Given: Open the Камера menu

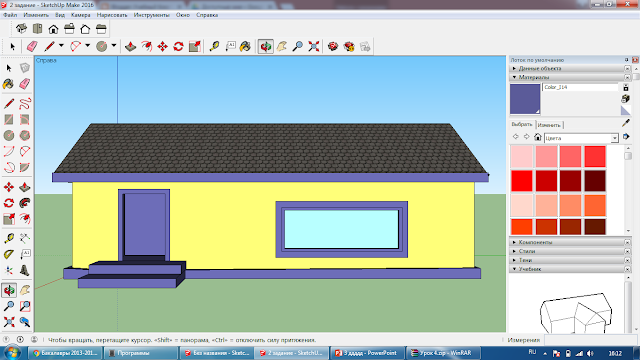Looking at the screenshot, I should [80, 15].
